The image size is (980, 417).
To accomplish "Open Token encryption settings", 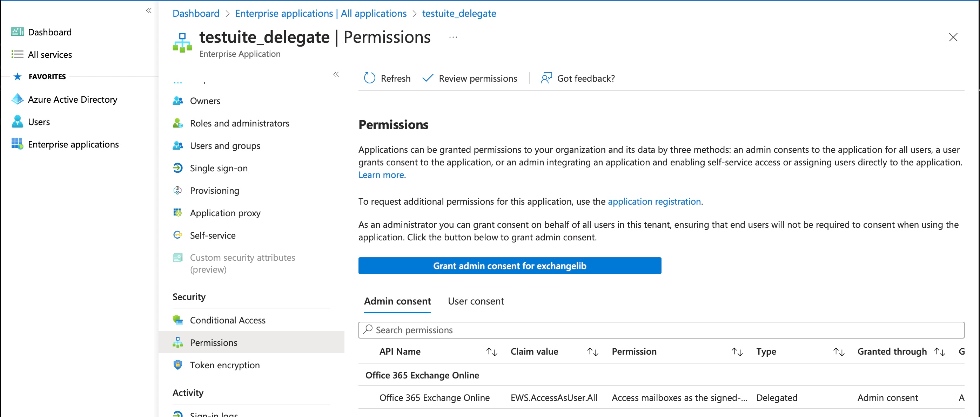I will 224,365.
